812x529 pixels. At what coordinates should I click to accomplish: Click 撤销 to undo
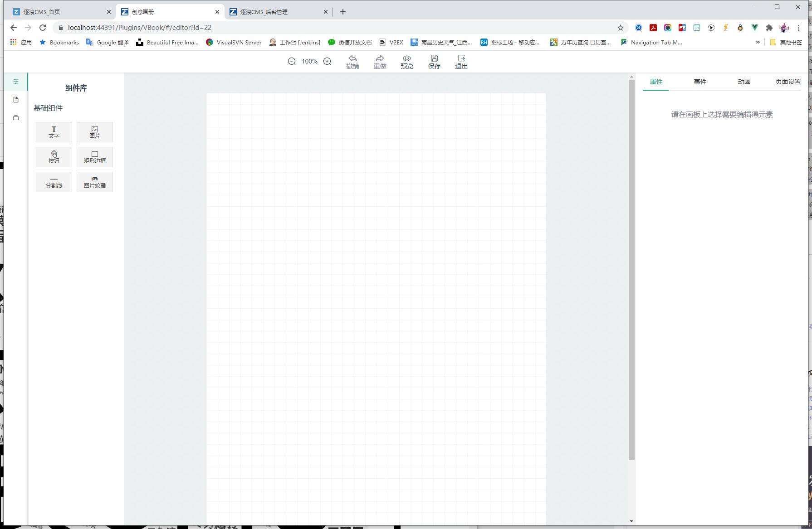point(353,61)
